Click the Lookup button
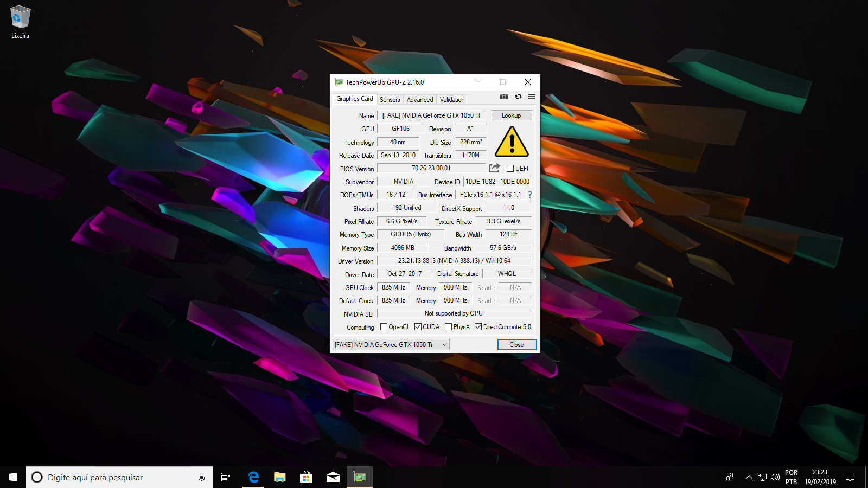The height and width of the screenshot is (488, 868). pyautogui.click(x=512, y=115)
